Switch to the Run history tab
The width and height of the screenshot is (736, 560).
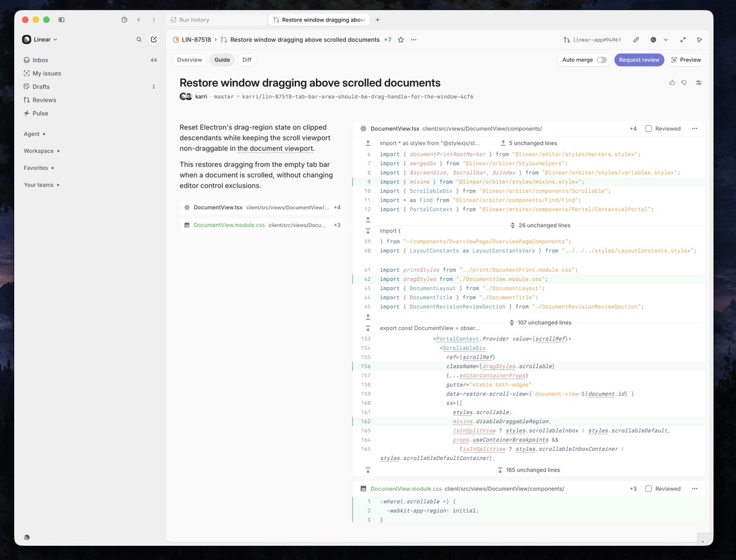[215, 20]
